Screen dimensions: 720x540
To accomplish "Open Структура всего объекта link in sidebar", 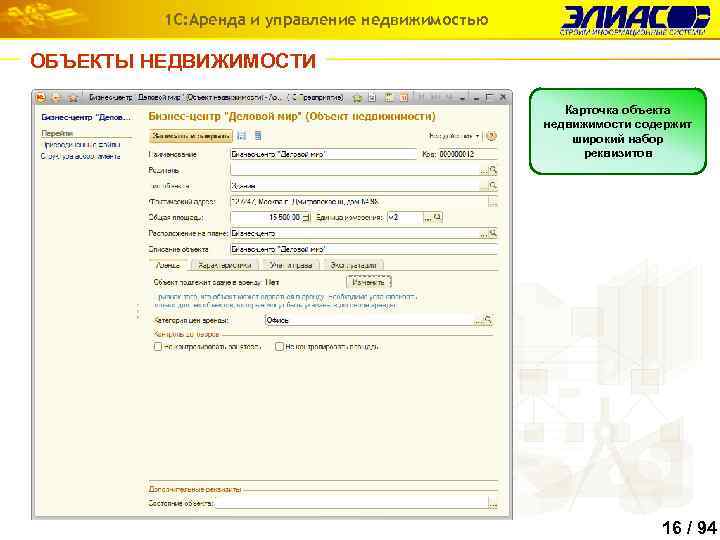I will (81, 157).
